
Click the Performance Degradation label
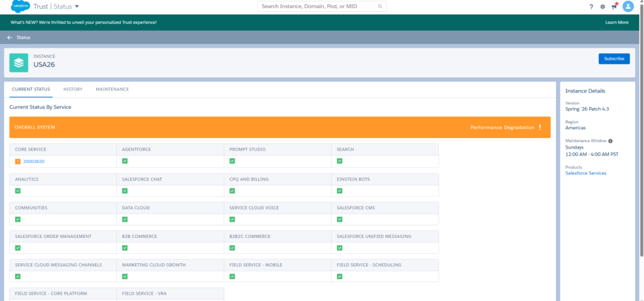[x=502, y=127]
